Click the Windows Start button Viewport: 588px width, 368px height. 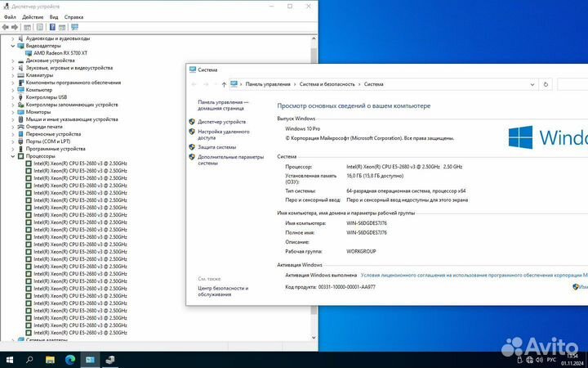click(10, 360)
